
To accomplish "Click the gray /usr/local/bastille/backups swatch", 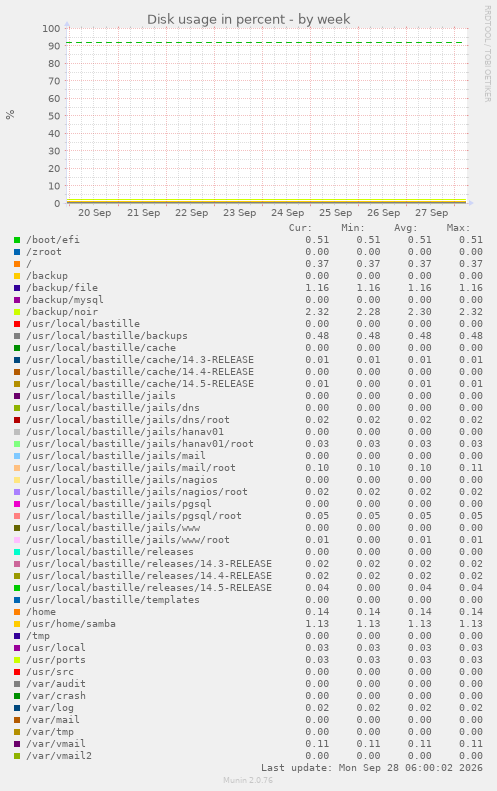I will coord(17,336).
